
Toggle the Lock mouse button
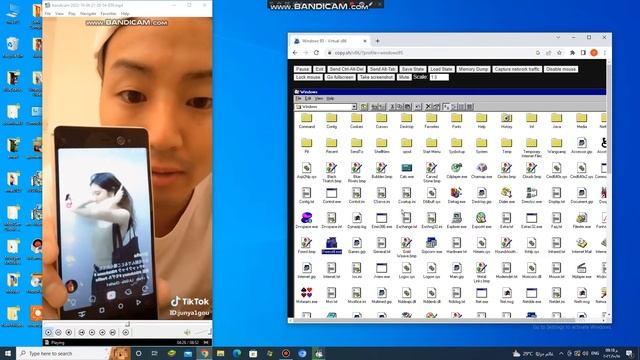[x=308, y=77]
